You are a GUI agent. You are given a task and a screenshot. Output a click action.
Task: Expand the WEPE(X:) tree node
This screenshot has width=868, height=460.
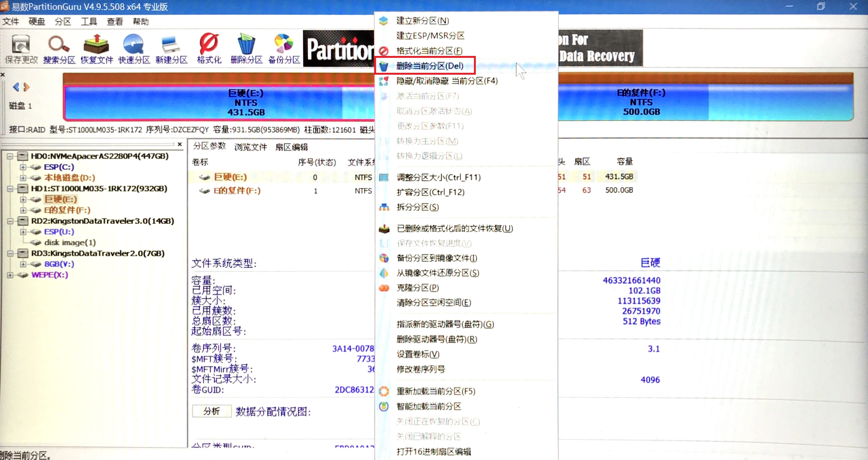coord(10,275)
